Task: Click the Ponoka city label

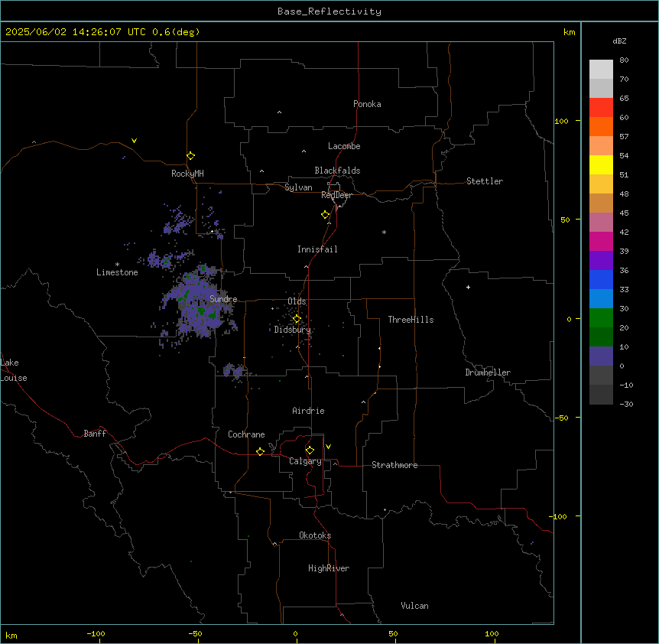Action: (367, 104)
